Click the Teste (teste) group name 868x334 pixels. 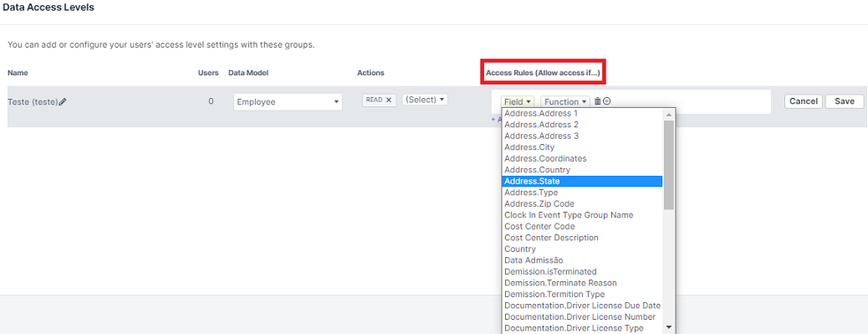coord(33,102)
